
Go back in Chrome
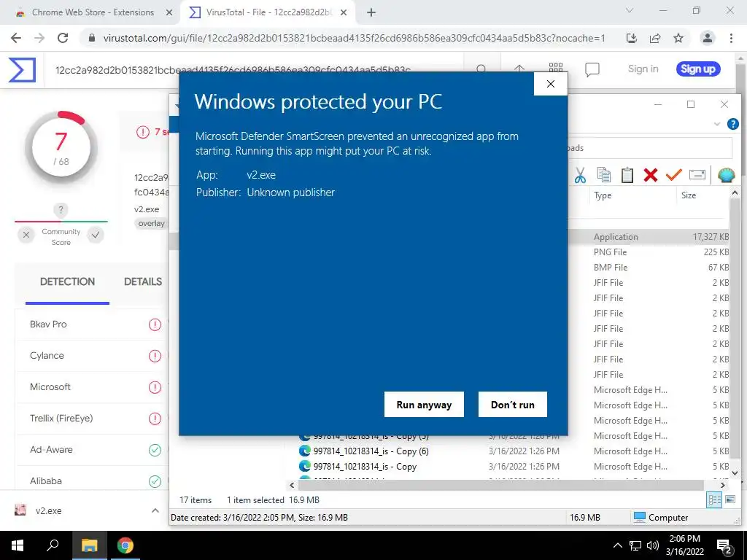click(16, 38)
